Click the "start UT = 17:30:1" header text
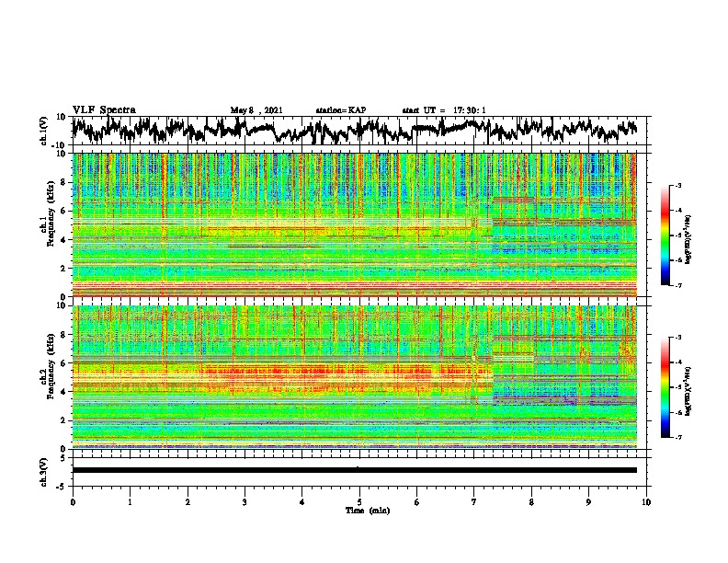This screenshot has height=563, width=728. click(x=444, y=110)
